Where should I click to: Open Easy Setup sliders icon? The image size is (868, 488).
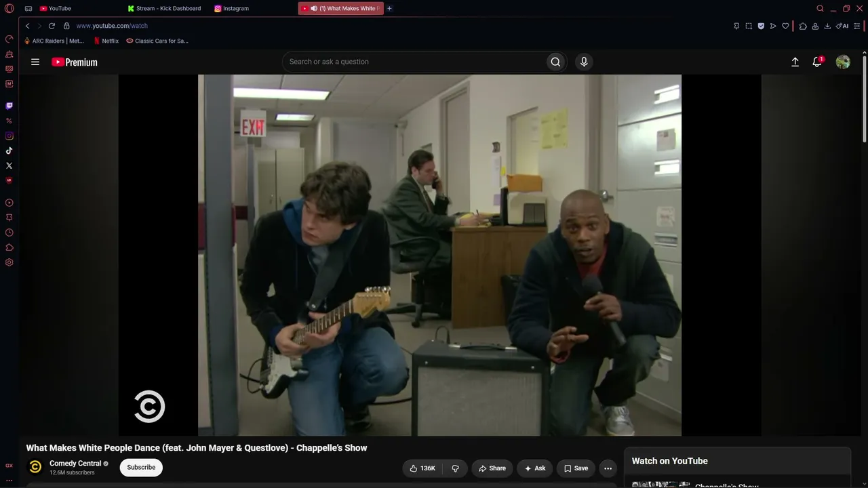pos(858,26)
